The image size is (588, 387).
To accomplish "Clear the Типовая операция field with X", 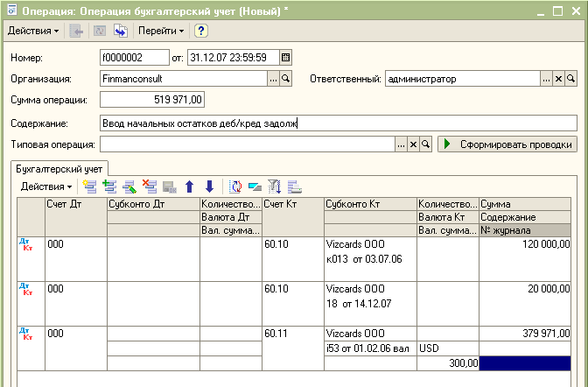I will (x=413, y=144).
